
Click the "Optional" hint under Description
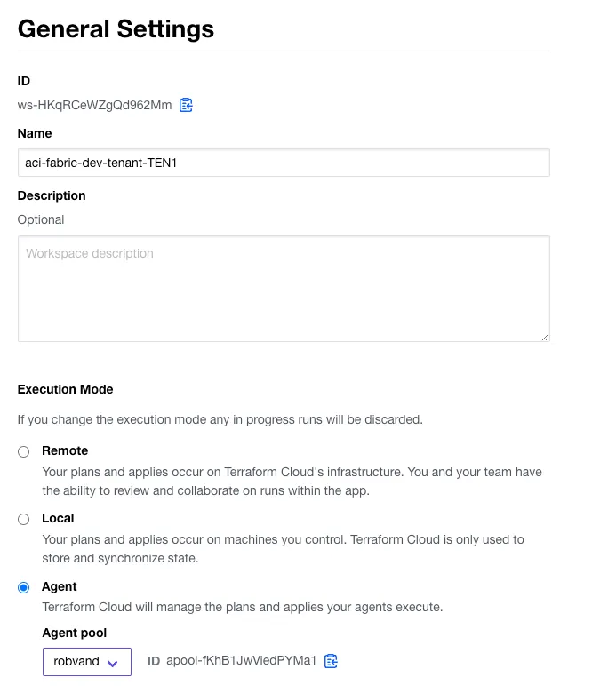(41, 219)
